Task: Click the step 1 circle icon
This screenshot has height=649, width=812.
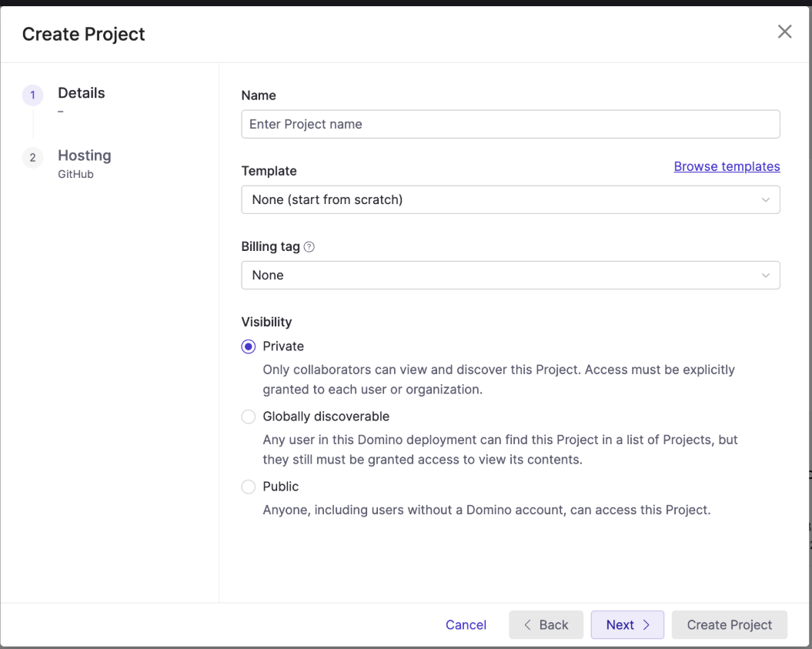Action: click(x=32, y=95)
